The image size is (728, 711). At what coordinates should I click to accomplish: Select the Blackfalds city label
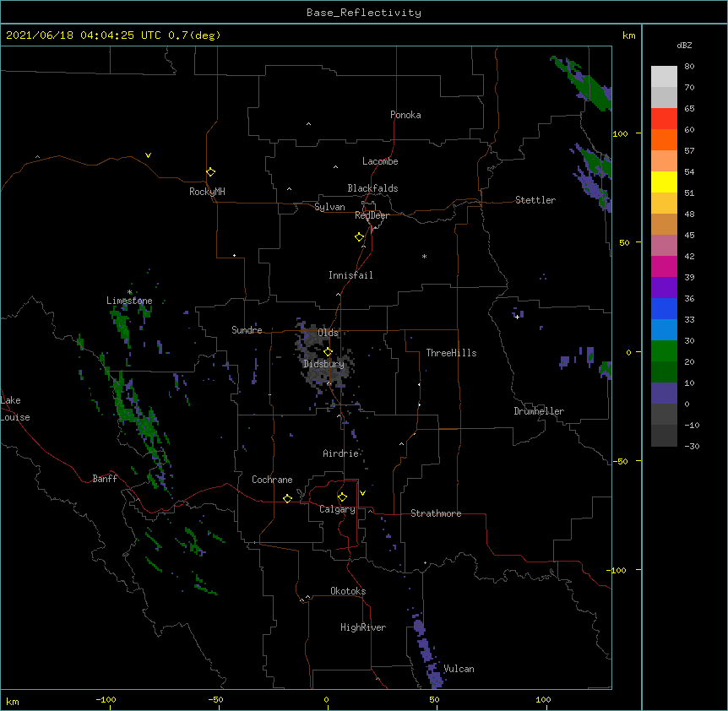coord(372,188)
